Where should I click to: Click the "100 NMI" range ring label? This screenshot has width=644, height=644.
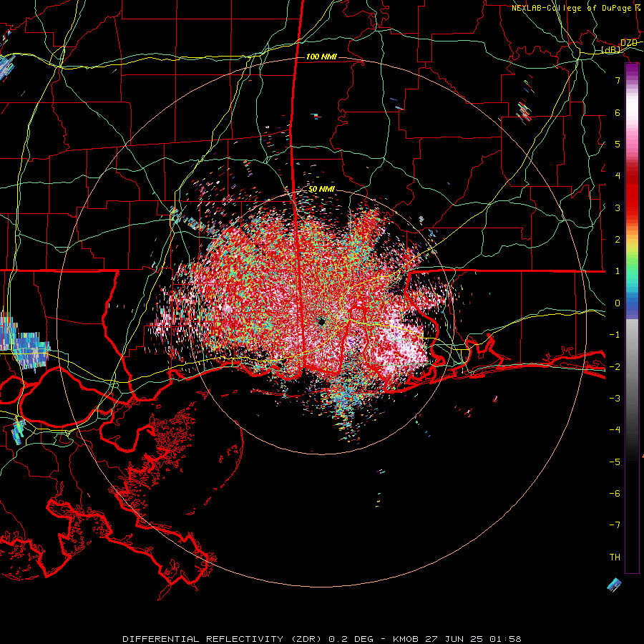pyautogui.click(x=321, y=57)
